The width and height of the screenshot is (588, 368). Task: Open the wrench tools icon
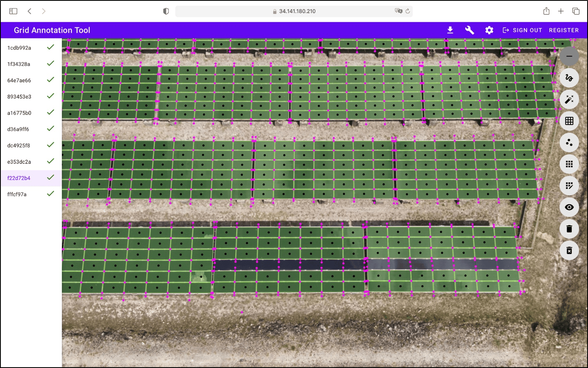[x=470, y=30]
